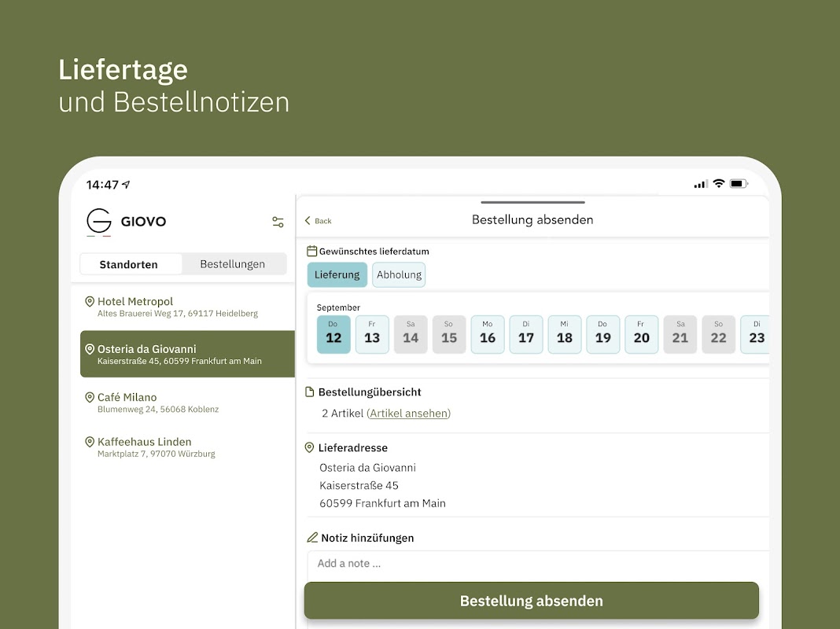Click the calendar icon beside Gewünschtes lieferdatum
This screenshot has width=840, height=629.
click(x=311, y=251)
